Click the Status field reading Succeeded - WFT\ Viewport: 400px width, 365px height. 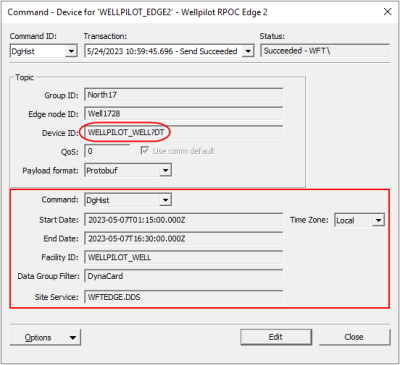click(325, 51)
